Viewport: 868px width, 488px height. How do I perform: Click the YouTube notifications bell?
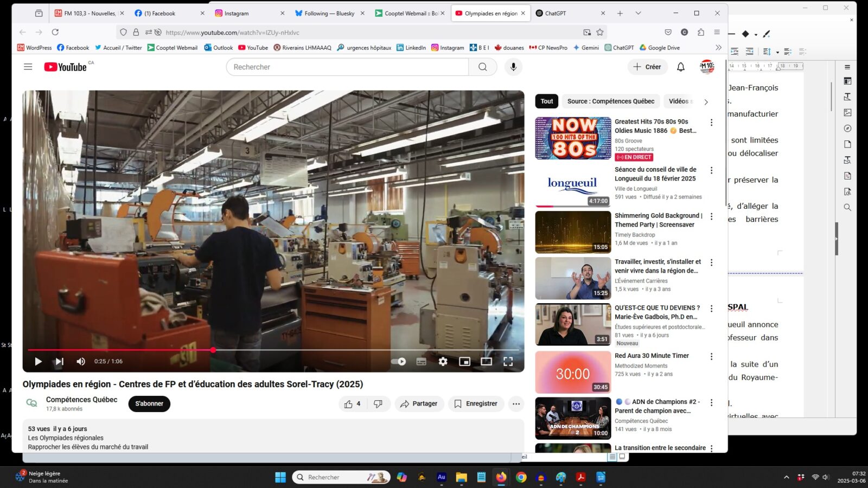coord(680,67)
